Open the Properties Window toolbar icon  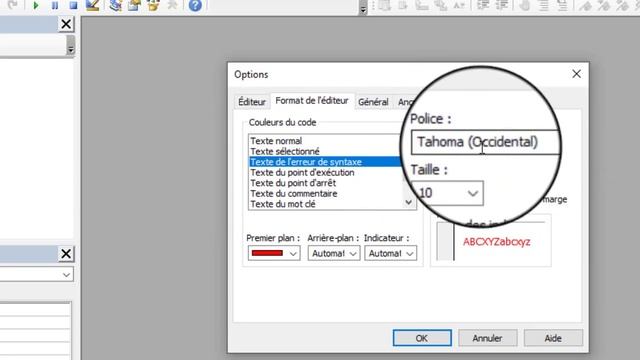(134, 5)
